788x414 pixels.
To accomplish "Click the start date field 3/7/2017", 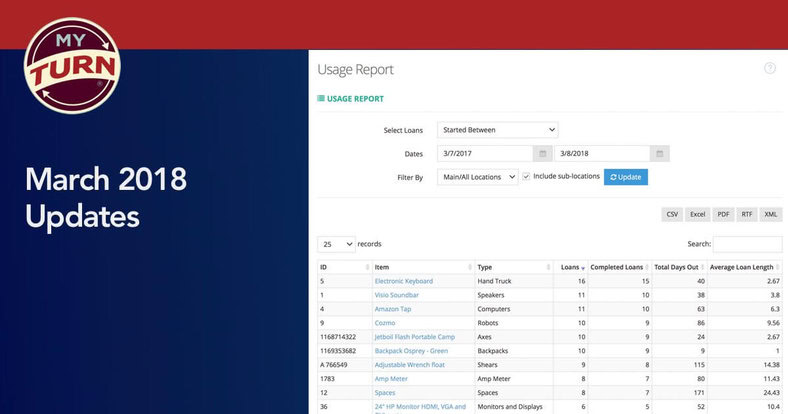I will coord(484,154).
